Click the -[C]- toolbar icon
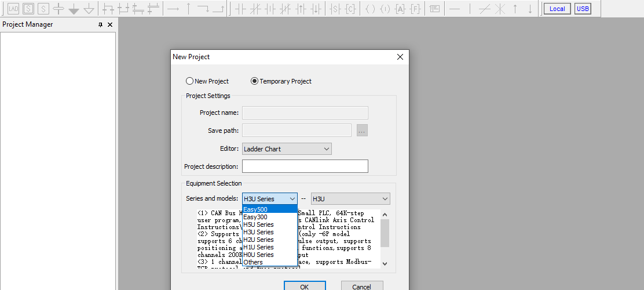644x290 pixels. [350, 9]
